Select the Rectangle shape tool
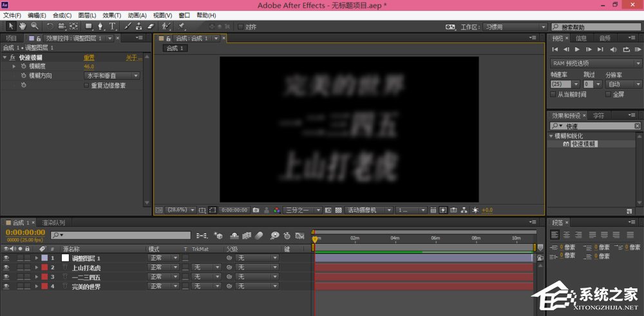This screenshot has height=316, width=644. tap(89, 26)
